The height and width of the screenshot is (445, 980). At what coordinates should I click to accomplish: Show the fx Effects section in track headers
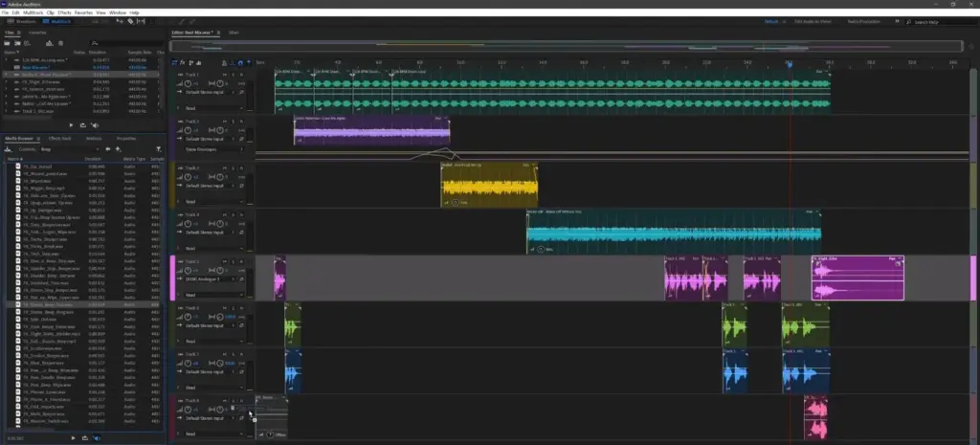[x=183, y=62]
